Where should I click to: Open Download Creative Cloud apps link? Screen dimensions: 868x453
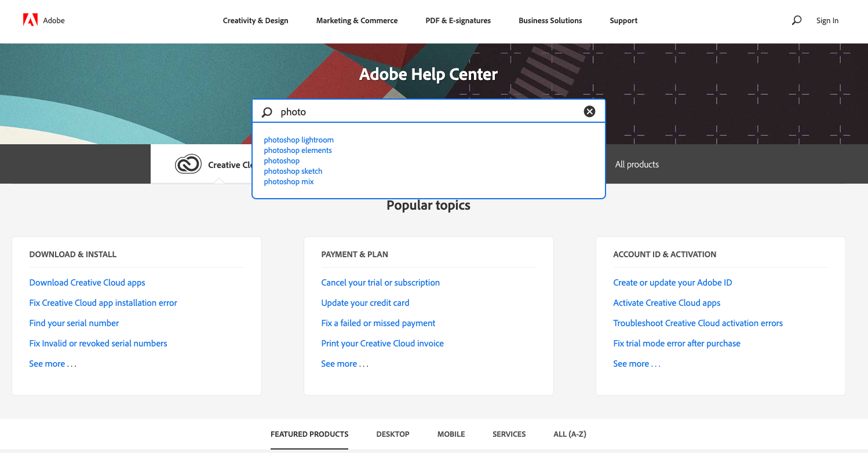pyautogui.click(x=87, y=283)
